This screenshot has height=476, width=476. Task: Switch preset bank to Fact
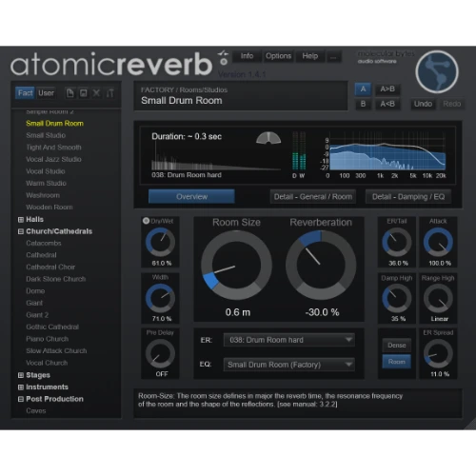25,93
